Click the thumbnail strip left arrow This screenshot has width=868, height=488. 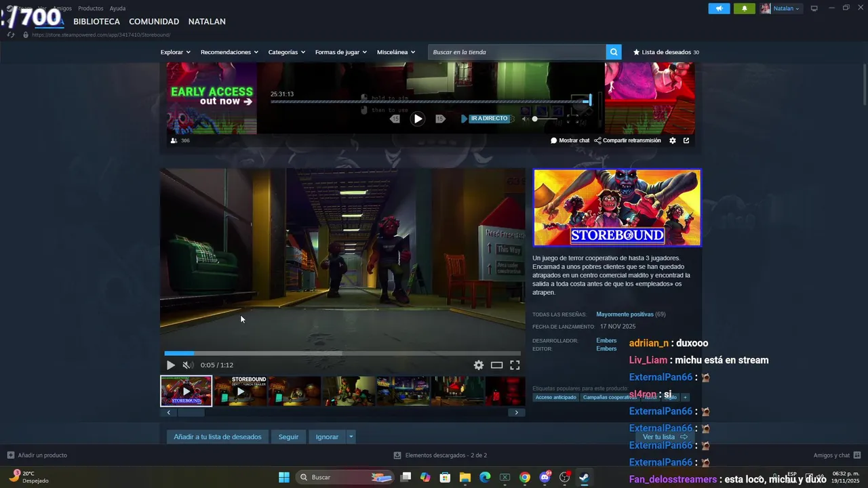click(169, 412)
